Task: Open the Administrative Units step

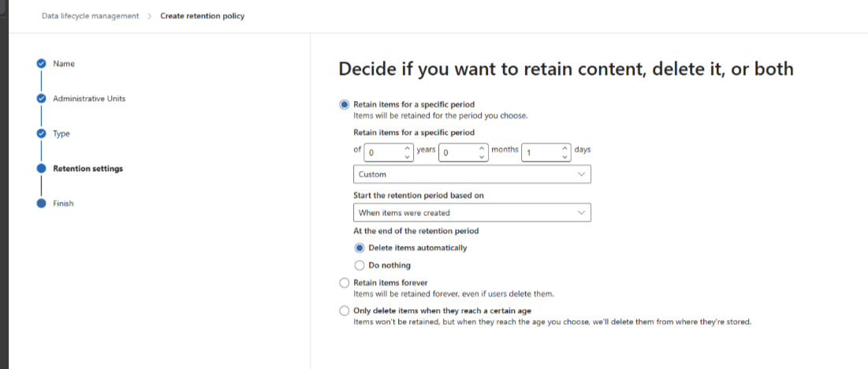Action: coord(89,99)
